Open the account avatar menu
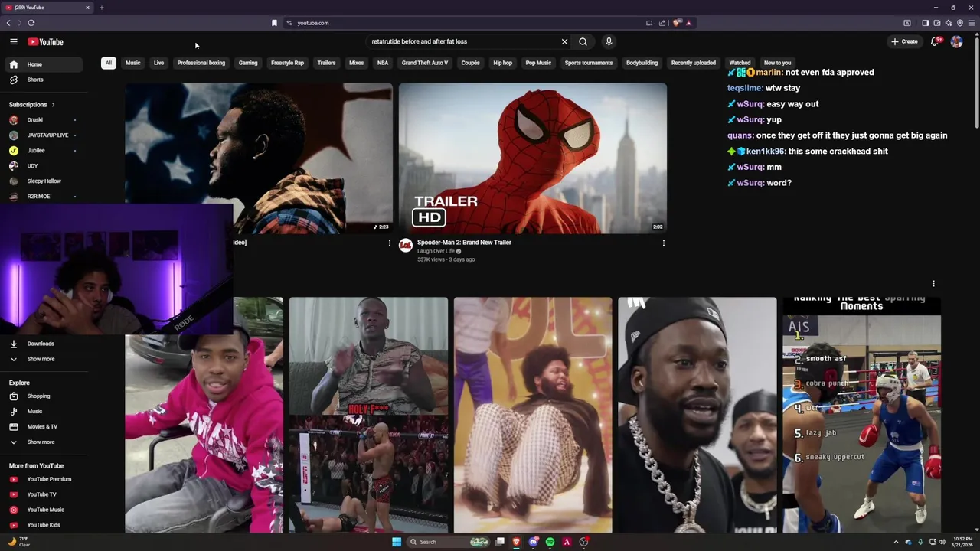 point(956,42)
